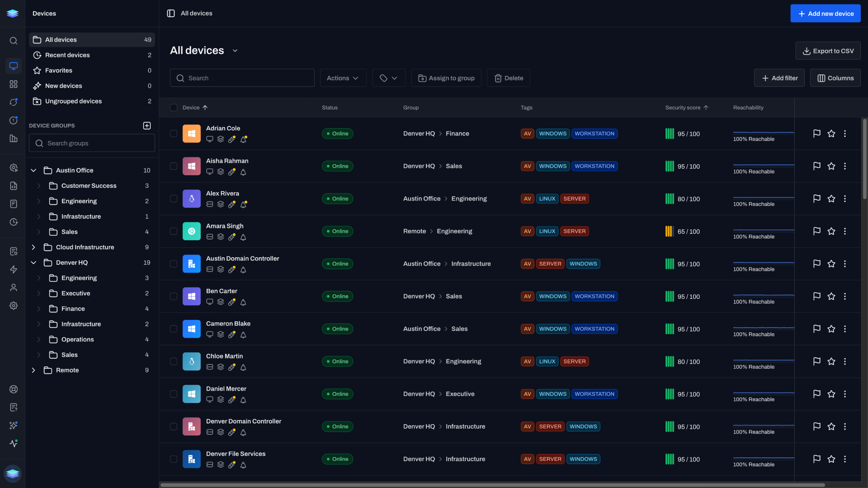Open the sparkle AI icon in rail

click(x=14, y=425)
